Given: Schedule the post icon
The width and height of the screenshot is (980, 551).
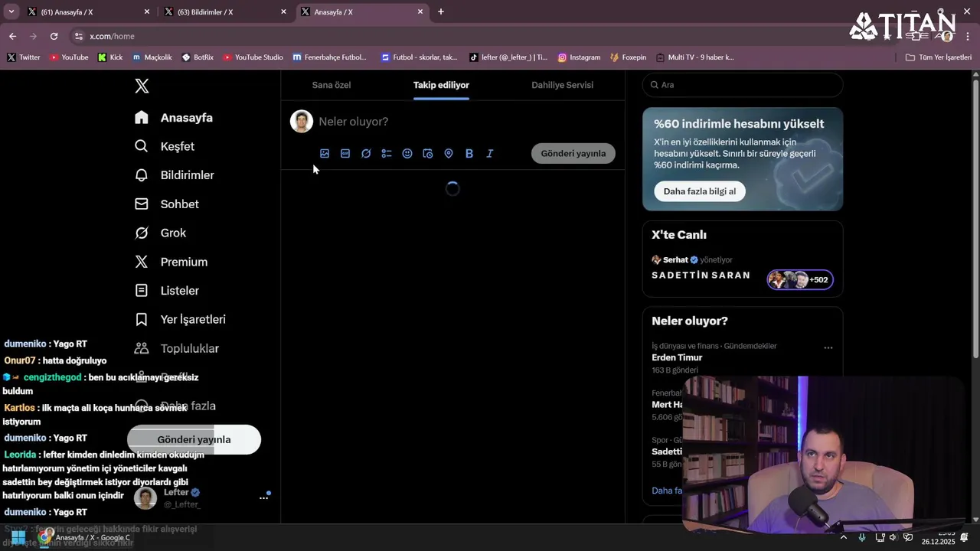Looking at the screenshot, I should (x=428, y=154).
